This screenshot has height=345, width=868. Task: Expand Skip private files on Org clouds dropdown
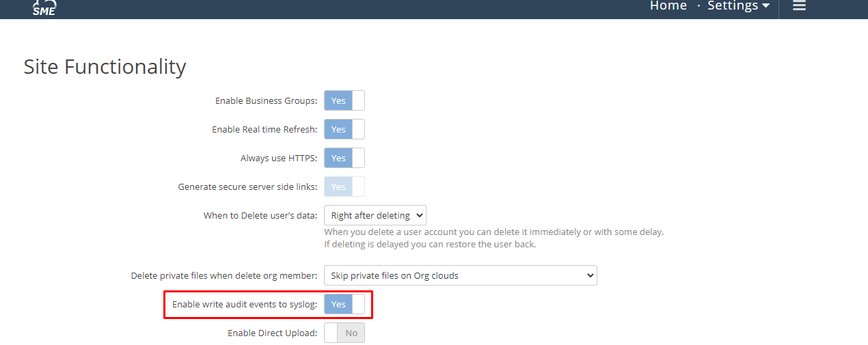[x=460, y=275]
